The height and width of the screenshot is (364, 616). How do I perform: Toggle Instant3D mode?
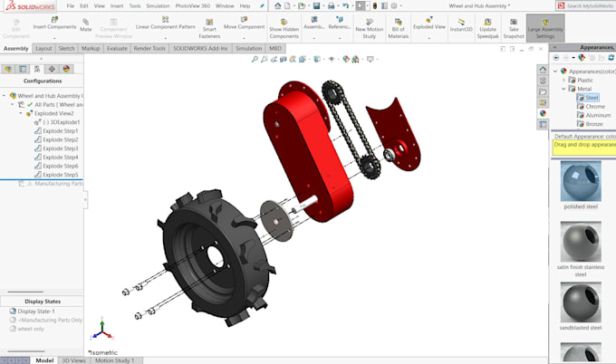pyautogui.click(x=461, y=24)
